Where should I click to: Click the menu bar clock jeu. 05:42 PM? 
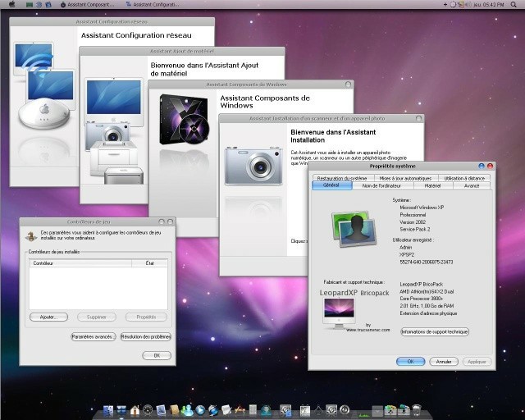click(x=489, y=4)
